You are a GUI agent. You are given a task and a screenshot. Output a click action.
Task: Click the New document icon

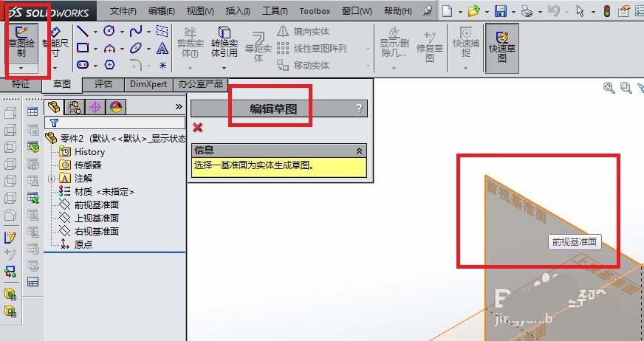point(447,11)
